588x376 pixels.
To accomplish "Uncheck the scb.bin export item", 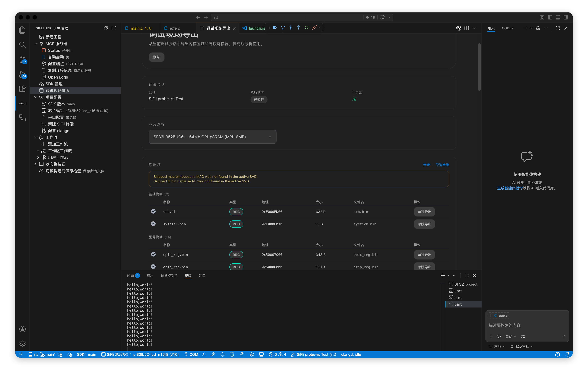I will pyautogui.click(x=153, y=211).
